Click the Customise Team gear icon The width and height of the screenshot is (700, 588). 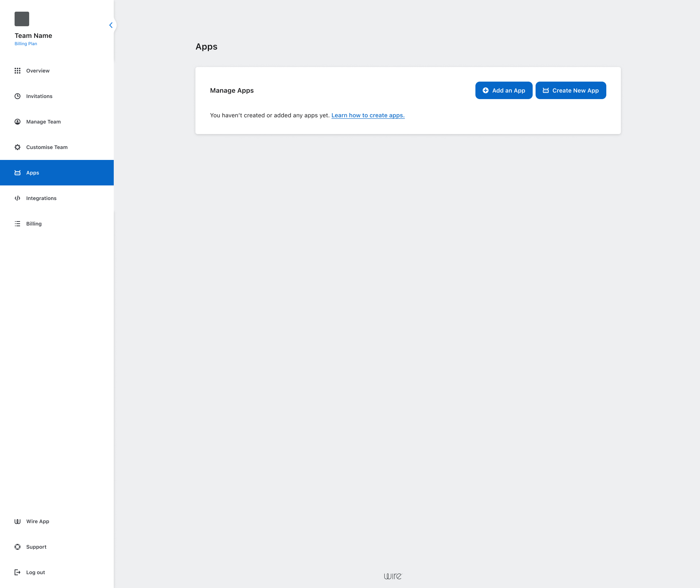pyautogui.click(x=17, y=147)
